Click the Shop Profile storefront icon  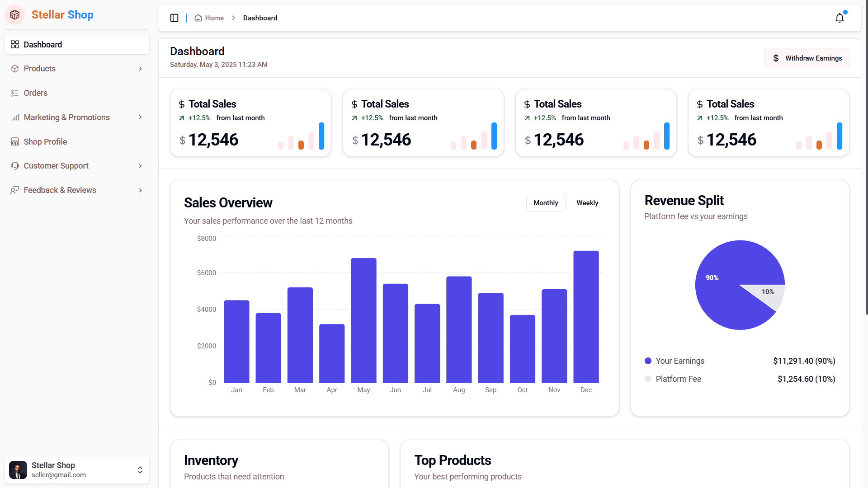tap(15, 142)
